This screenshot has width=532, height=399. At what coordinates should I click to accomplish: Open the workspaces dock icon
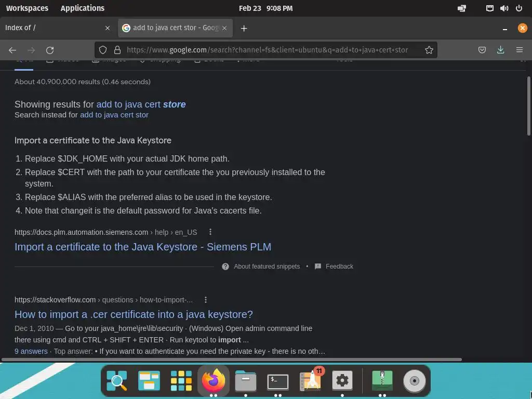click(149, 380)
